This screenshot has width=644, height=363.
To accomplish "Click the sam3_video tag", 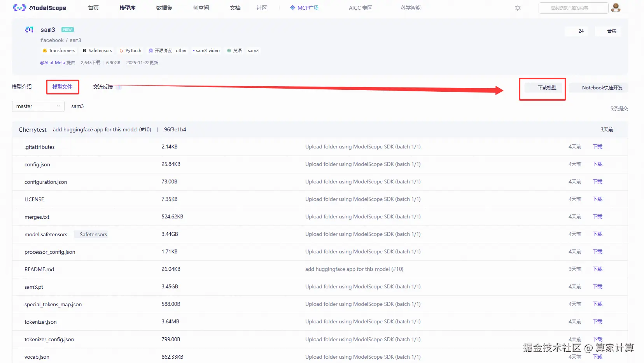I will 206,51.
